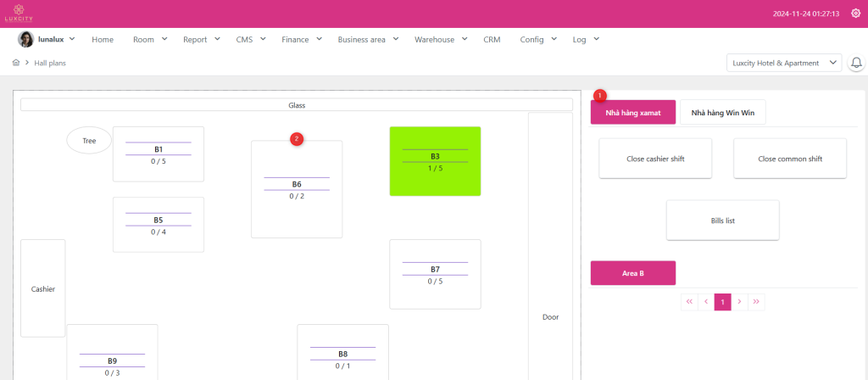Select Nhà hàng xamat tab

pos(632,112)
